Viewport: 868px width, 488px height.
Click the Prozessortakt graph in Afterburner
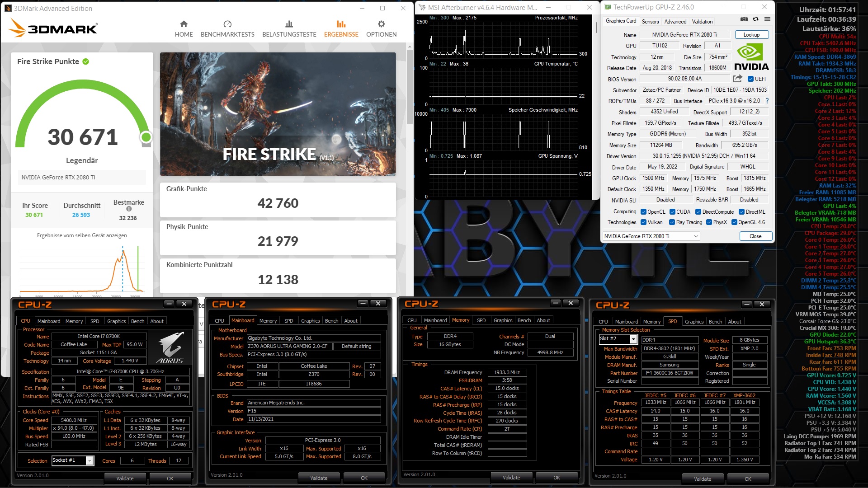point(504,37)
